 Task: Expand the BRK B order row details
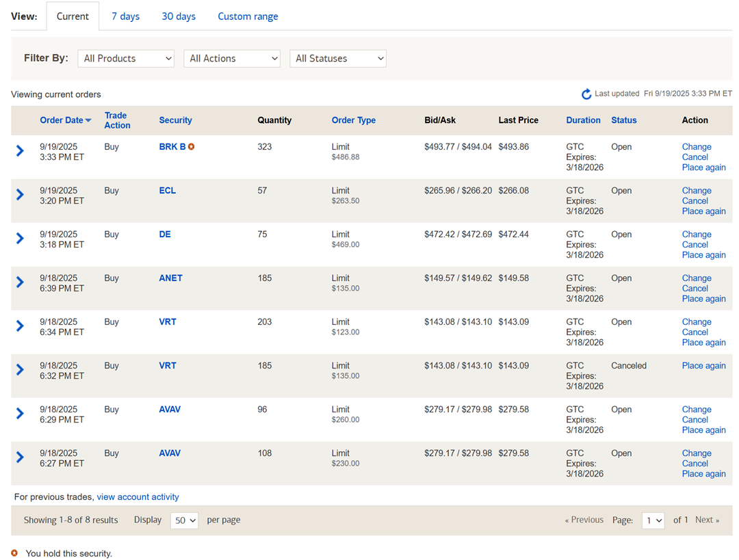tap(21, 150)
